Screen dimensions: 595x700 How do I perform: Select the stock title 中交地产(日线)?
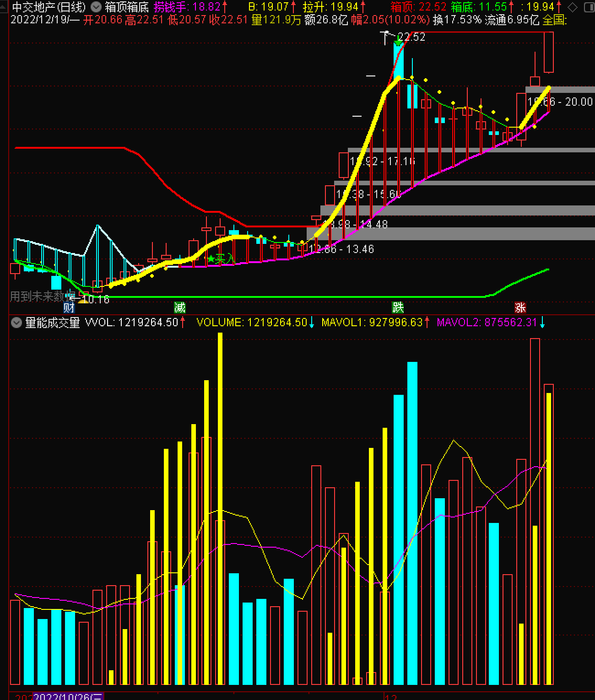point(49,7)
